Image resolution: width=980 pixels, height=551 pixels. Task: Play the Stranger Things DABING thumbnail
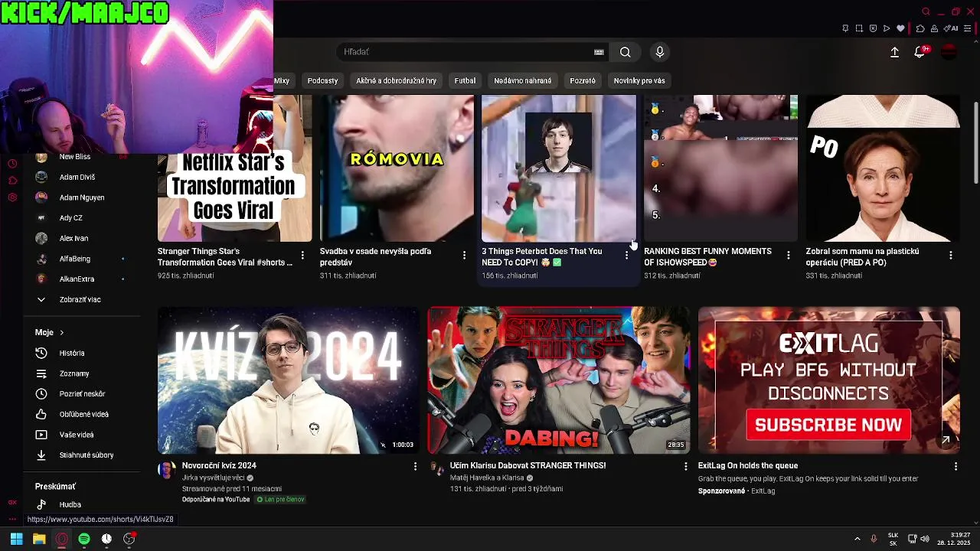(x=558, y=380)
